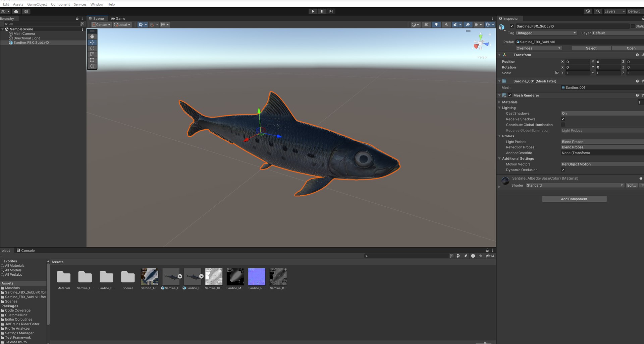Select the Move tool in scene toolbar
This screenshot has height=344, width=644.
92,42
